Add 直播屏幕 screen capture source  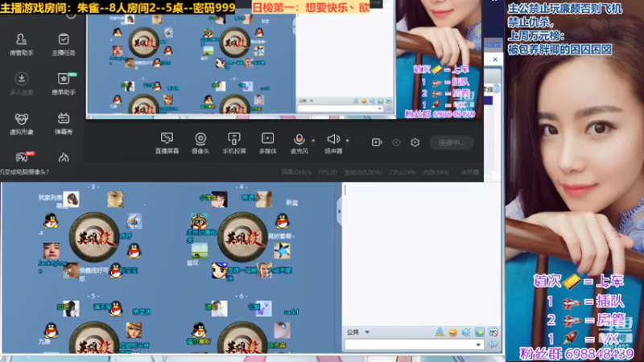point(167,143)
